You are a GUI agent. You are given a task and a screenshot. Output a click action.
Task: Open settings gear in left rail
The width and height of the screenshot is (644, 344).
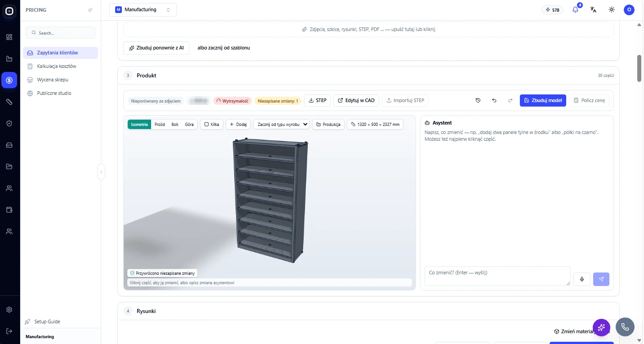pos(9,310)
